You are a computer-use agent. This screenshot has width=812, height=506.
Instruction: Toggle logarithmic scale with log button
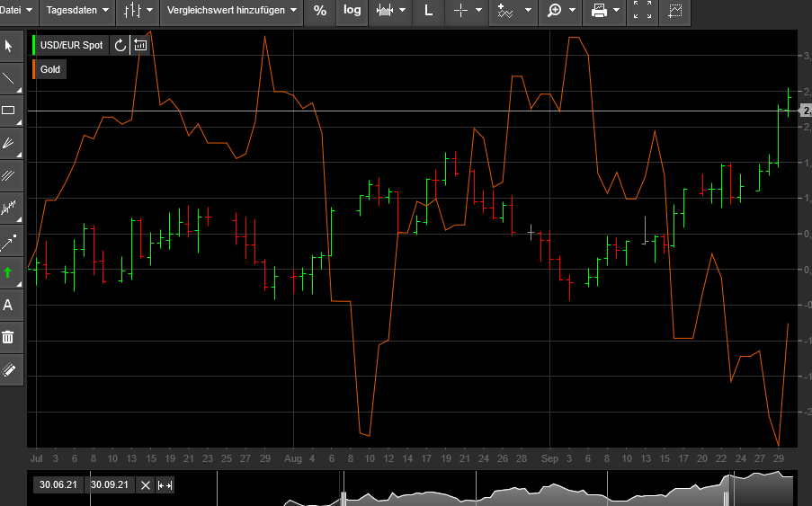(352, 11)
